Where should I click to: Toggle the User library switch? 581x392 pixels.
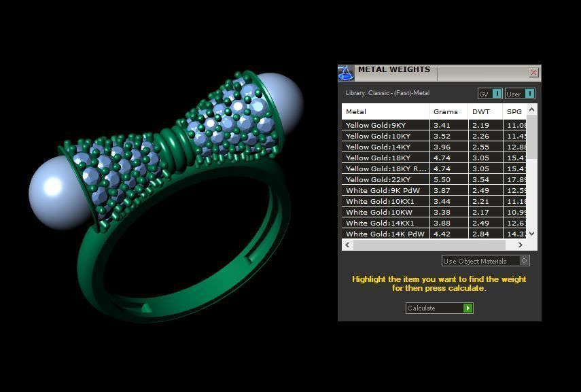[520, 94]
